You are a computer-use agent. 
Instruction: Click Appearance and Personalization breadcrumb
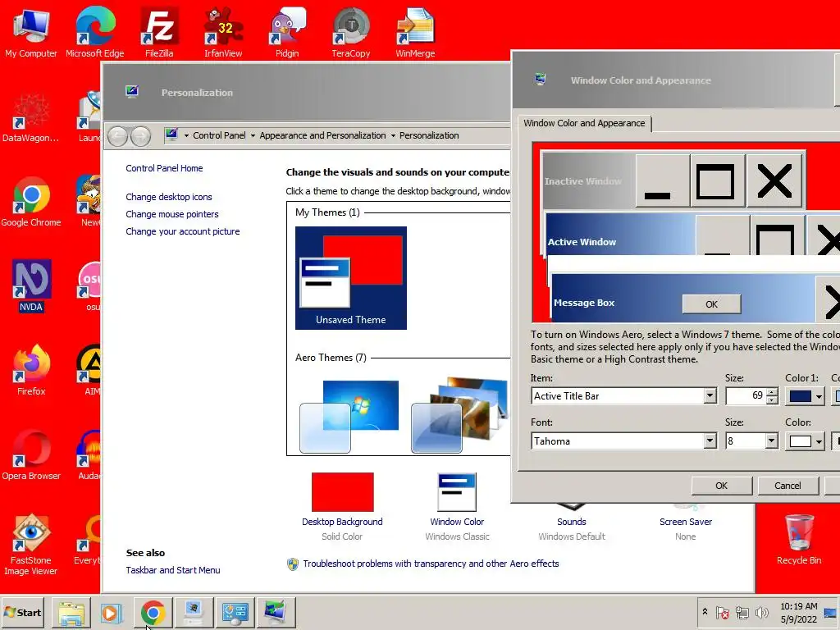pyautogui.click(x=322, y=135)
